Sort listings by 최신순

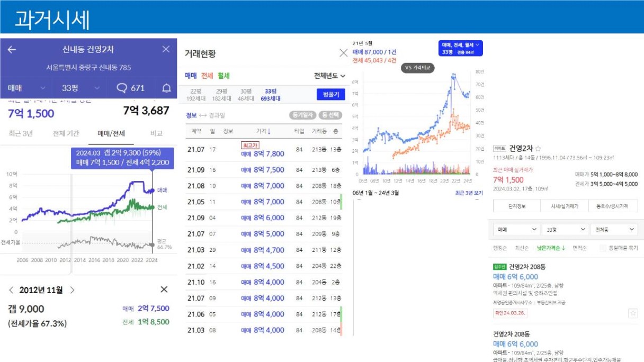tap(522, 248)
